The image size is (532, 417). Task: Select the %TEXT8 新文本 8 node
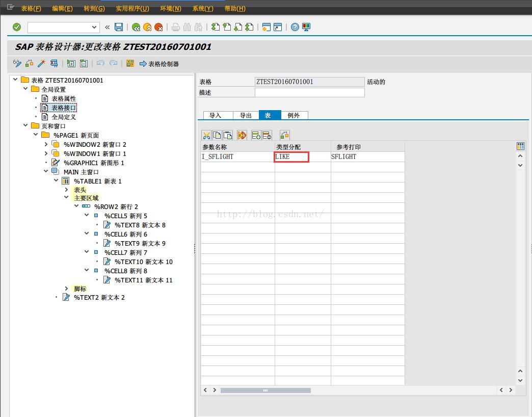(x=140, y=225)
